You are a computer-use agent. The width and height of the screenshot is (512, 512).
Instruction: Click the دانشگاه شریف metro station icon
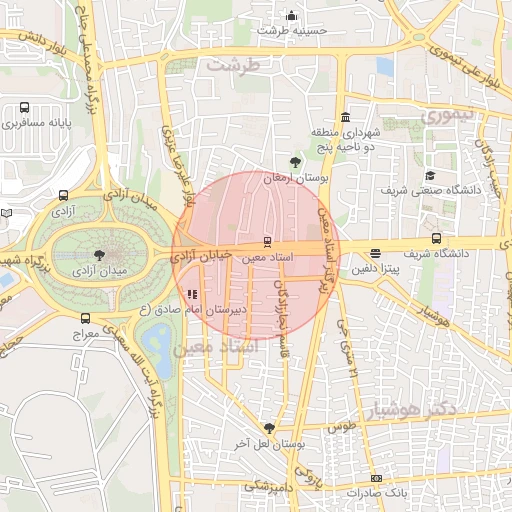pos(436,238)
